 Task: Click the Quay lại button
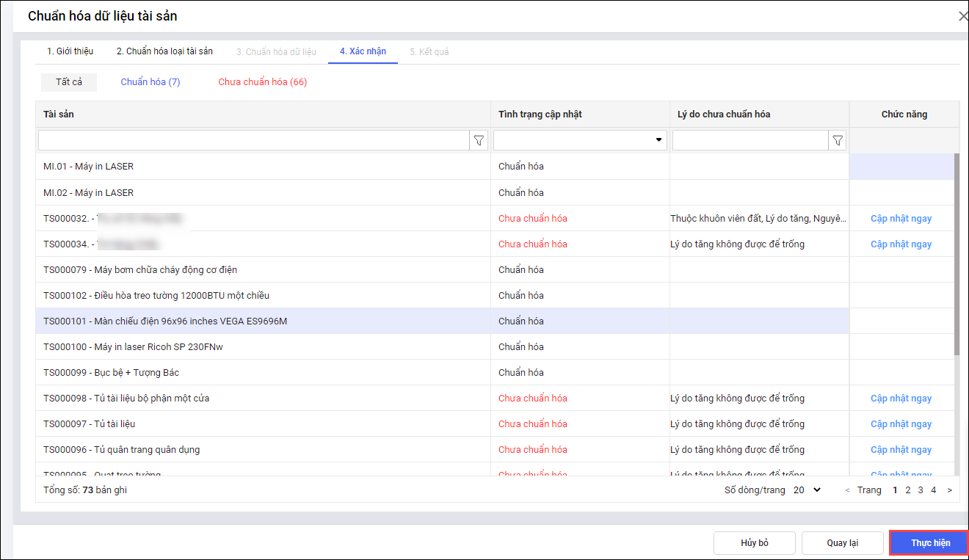pyautogui.click(x=842, y=543)
